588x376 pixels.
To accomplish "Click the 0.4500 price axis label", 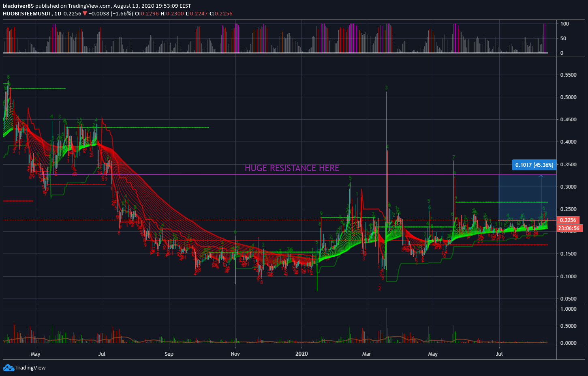I will click(x=568, y=120).
